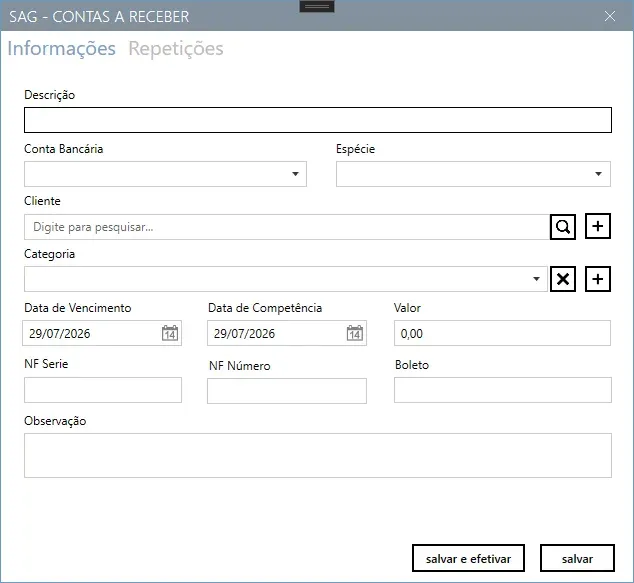Image resolution: width=634 pixels, height=583 pixels.
Task: Add a new Cliente with plus icon
Action: click(598, 226)
